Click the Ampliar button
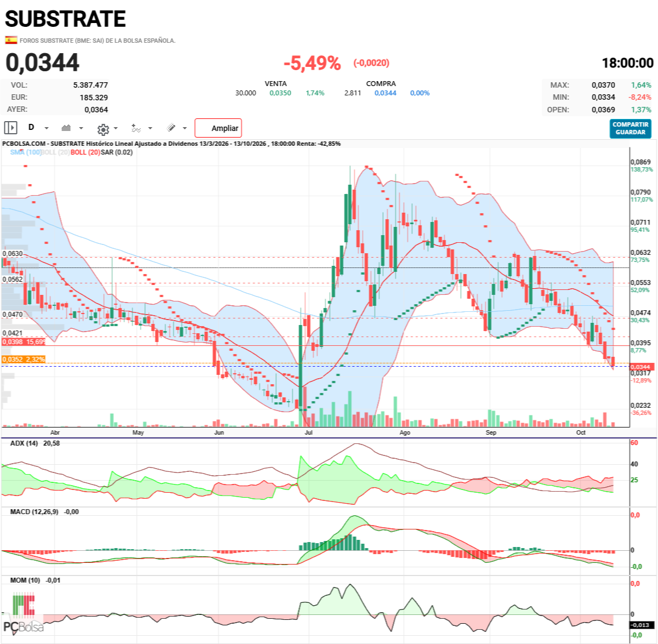 (x=218, y=128)
